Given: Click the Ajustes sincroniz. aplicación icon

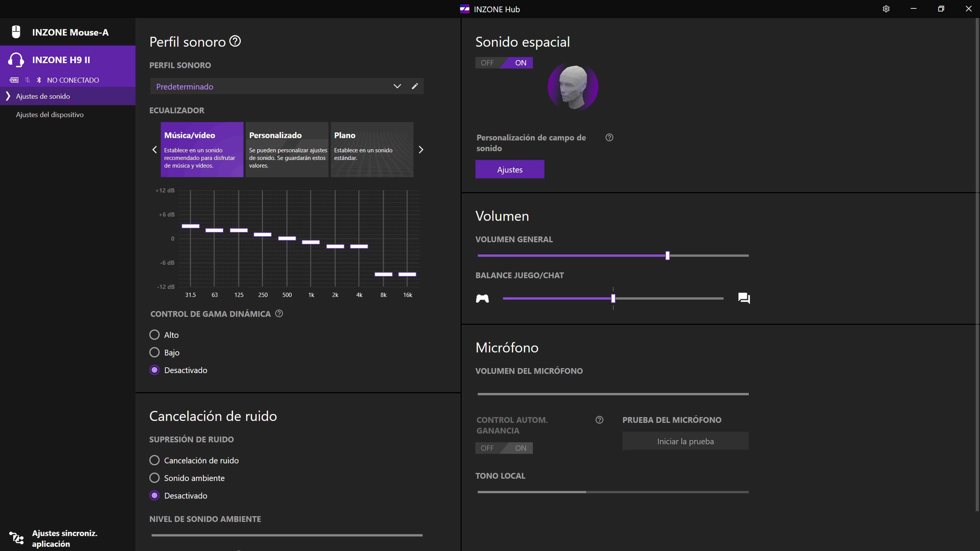Looking at the screenshot, I should (x=17, y=538).
